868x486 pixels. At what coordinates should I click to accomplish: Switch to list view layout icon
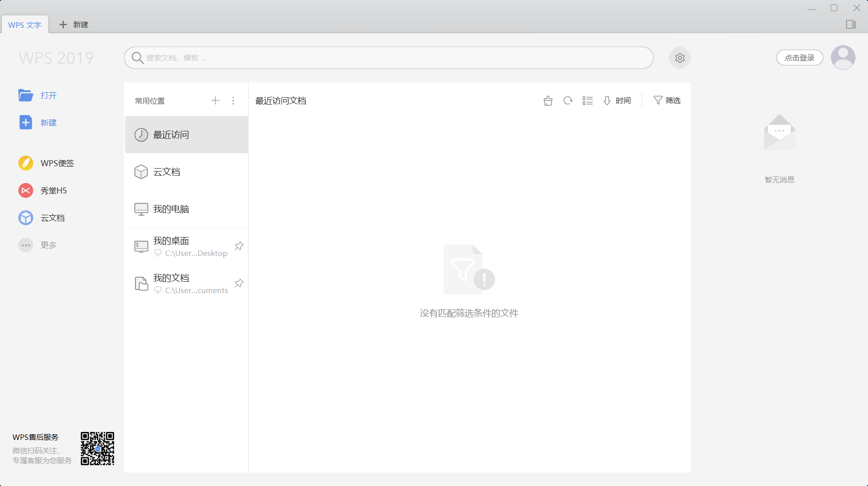(x=588, y=101)
